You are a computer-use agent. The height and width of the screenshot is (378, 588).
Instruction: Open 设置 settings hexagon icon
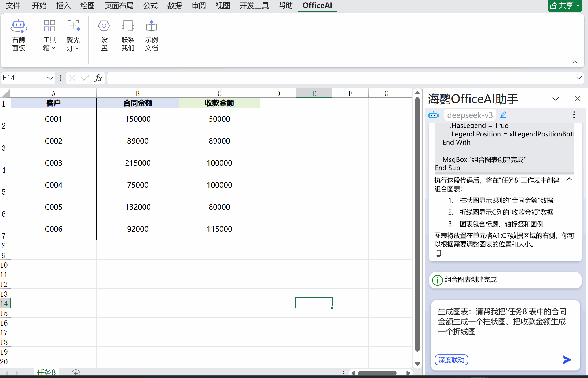(104, 26)
